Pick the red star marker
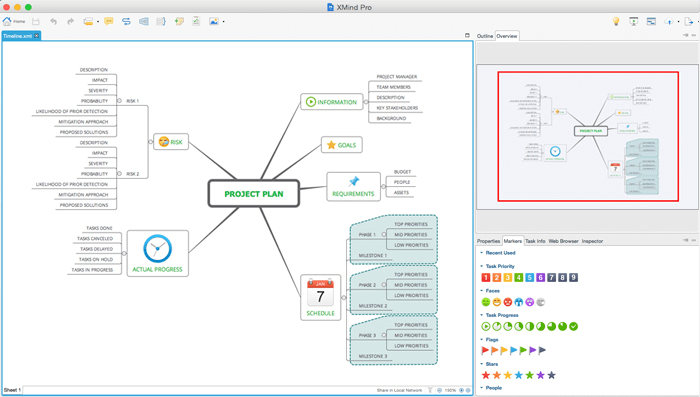 pos(486,375)
